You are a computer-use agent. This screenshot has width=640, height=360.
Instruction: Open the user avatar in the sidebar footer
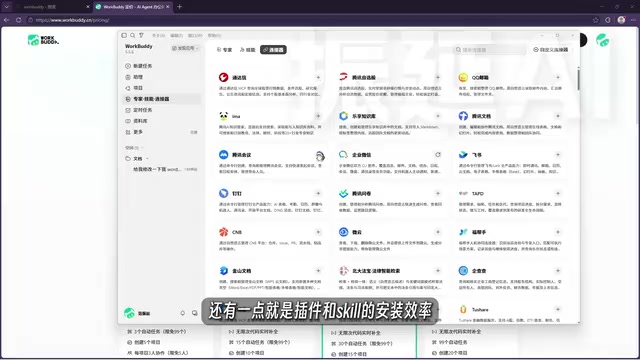point(129,313)
